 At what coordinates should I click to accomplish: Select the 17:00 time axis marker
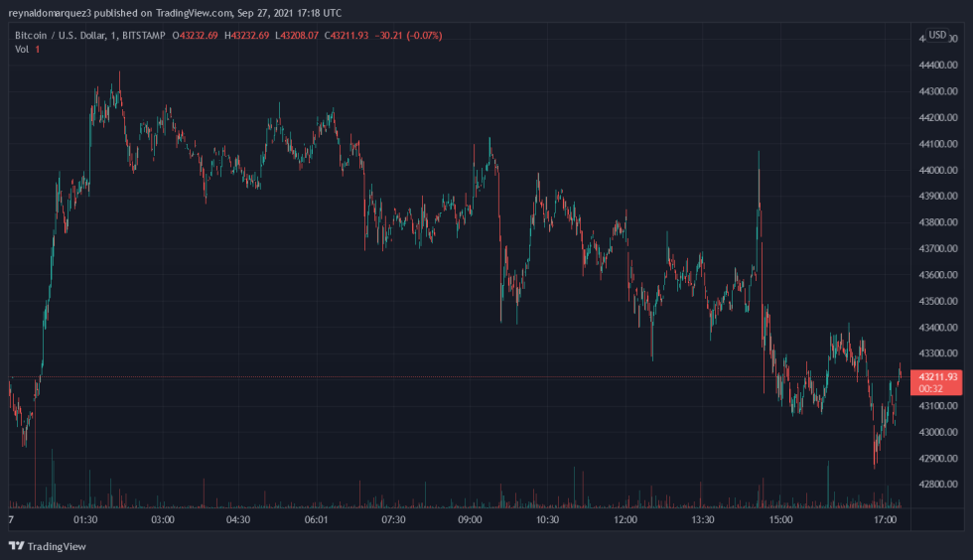885,519
